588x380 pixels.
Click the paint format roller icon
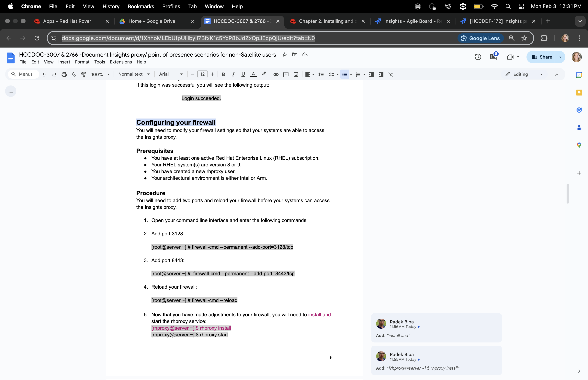click(84, 74)
